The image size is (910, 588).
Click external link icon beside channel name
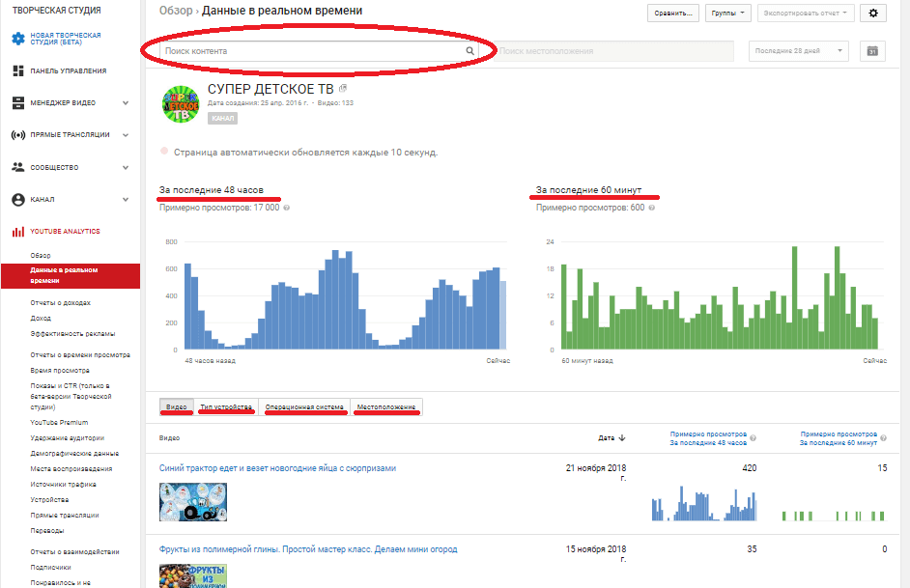pyautogui.click(x=343, y=89)
